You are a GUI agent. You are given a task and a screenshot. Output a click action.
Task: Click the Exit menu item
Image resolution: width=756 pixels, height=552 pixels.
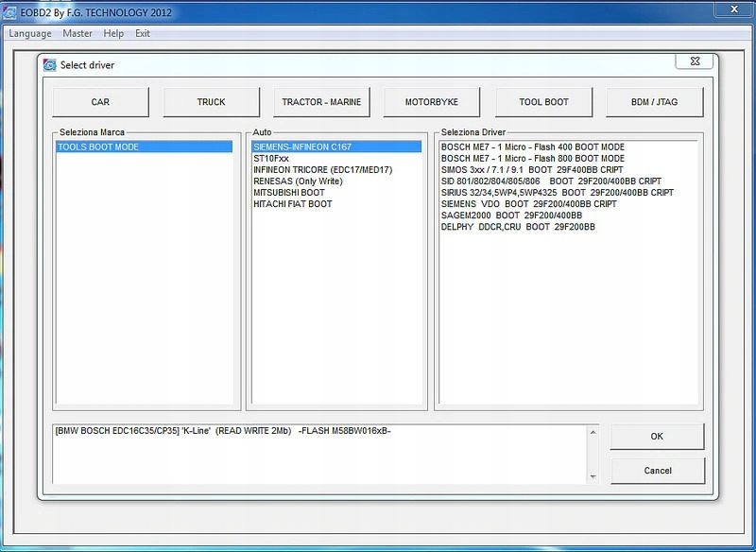tap(143, 33)
